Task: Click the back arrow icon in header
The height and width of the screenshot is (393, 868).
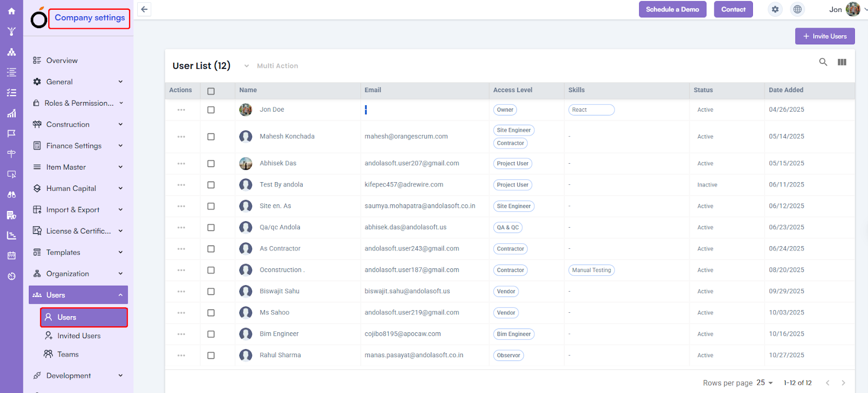Action: [x=144, y=9]
